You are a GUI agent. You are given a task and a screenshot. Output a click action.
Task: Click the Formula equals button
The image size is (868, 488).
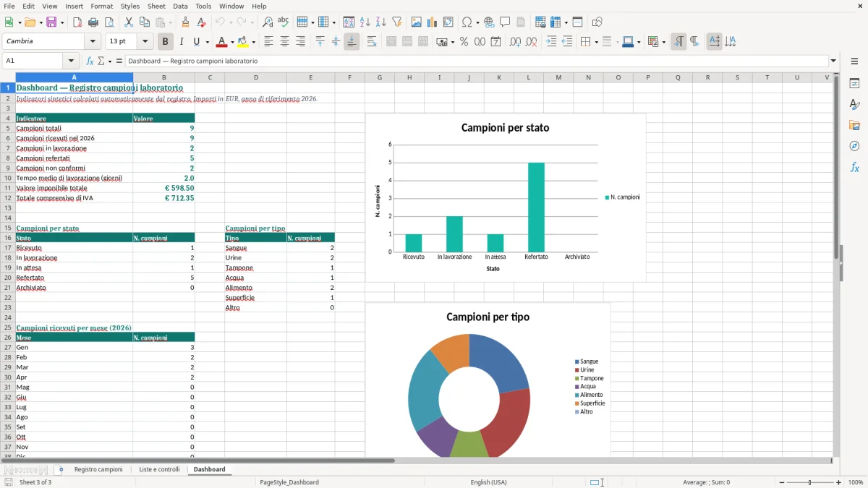pyautogui.click(x=119, y=61)
